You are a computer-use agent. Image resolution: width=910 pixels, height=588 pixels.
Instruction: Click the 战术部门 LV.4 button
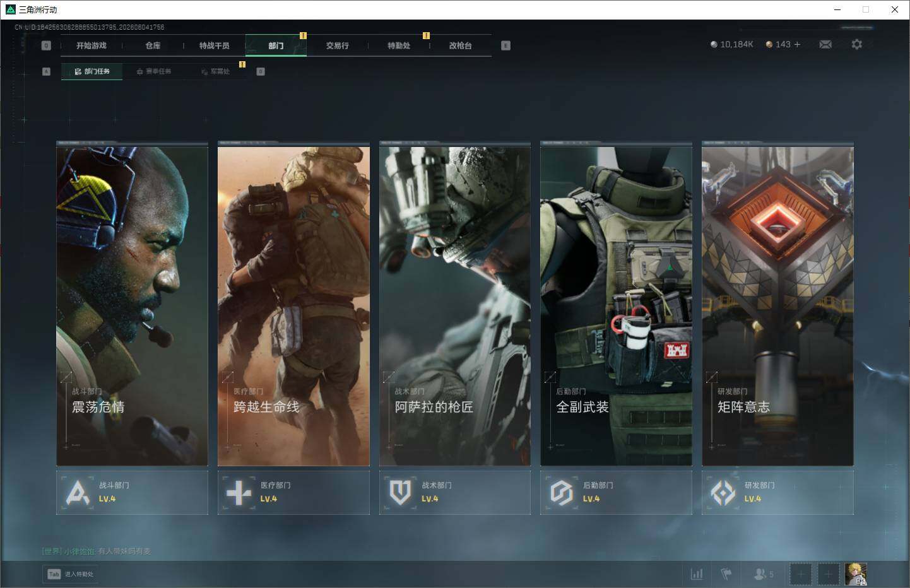tap(455, 492)
